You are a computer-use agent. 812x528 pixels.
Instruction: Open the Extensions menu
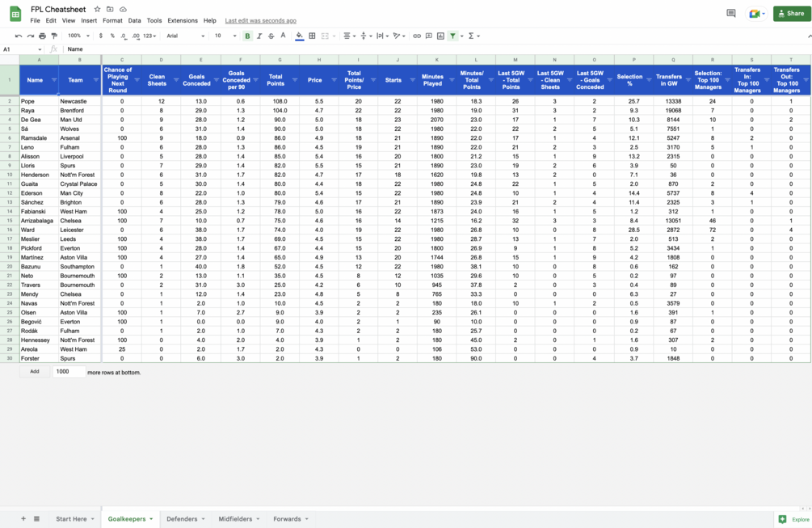coord(183,21)
